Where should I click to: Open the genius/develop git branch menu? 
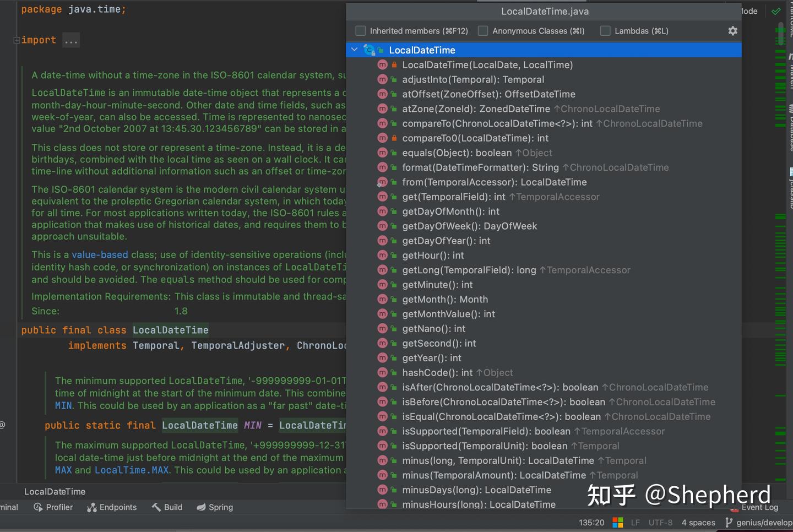[x=759, y=523]
